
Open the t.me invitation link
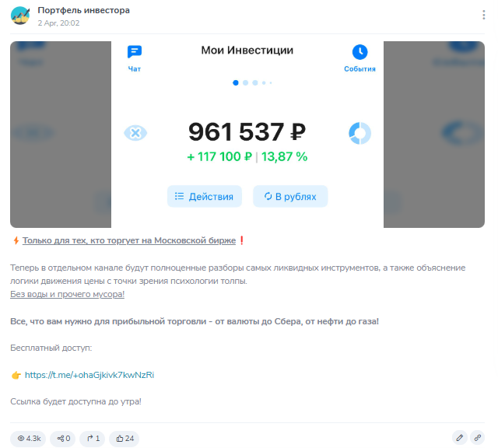click(x=89, y=375)
